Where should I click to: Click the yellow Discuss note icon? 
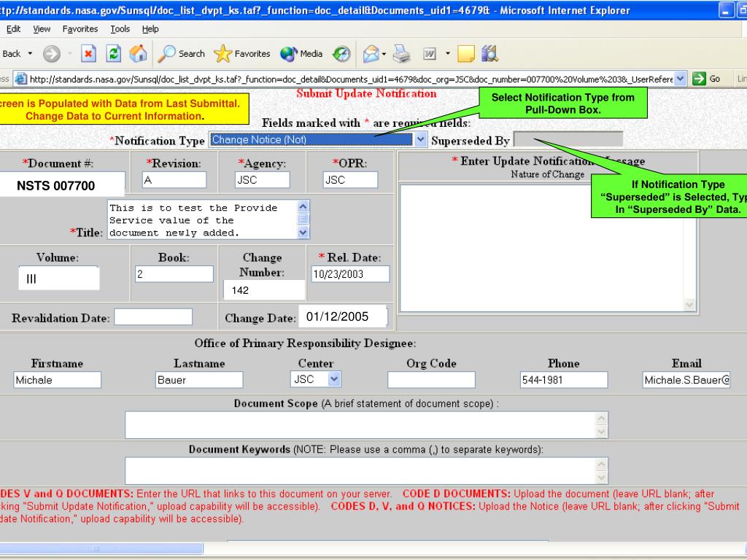click(x=466, y=54)
